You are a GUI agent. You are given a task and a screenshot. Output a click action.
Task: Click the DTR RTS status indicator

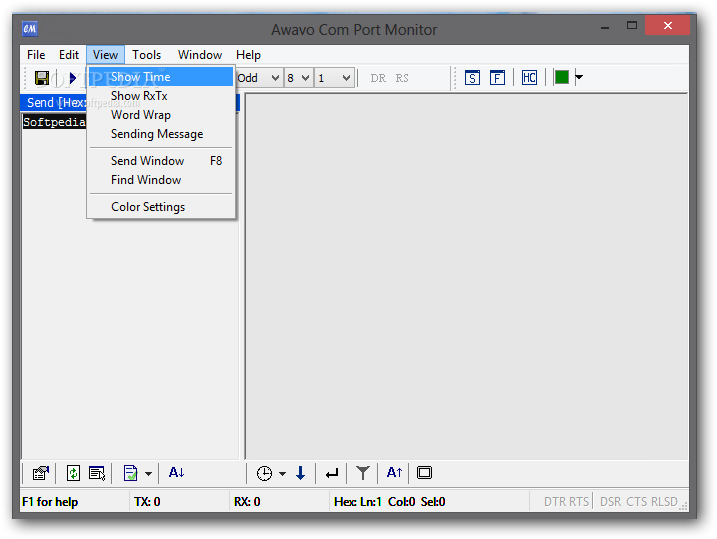click(566, 502)
